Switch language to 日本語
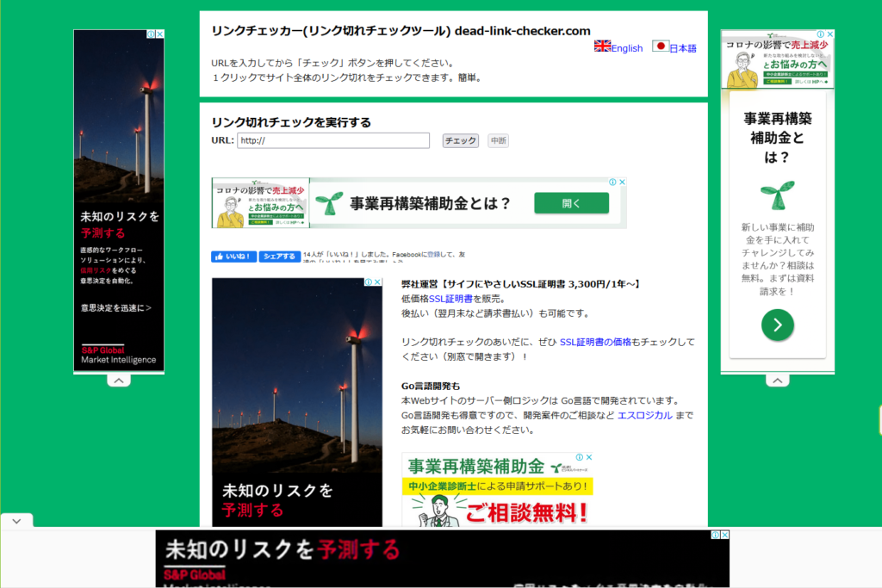882x588 pixels. point(683,48)
